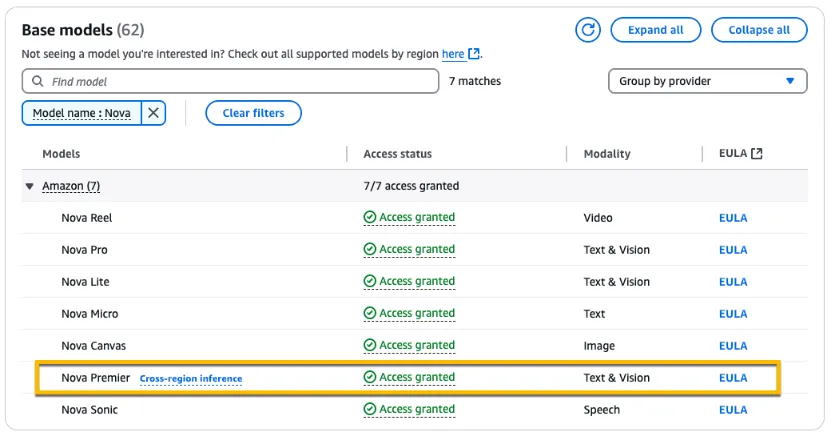
Task: Open the EULA link for Nova Canvas
Action: 733,346
